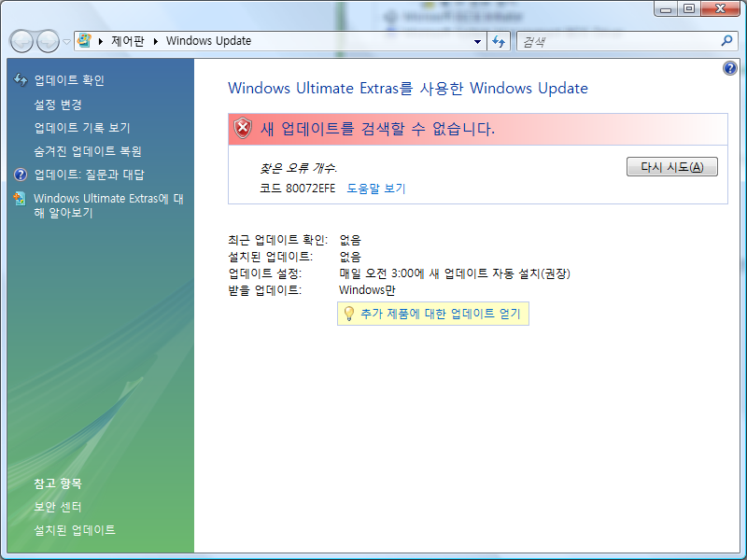The image size is (747, 560).
Task: Click the lightbulb icon in yellow box
Action: point(349,314)
